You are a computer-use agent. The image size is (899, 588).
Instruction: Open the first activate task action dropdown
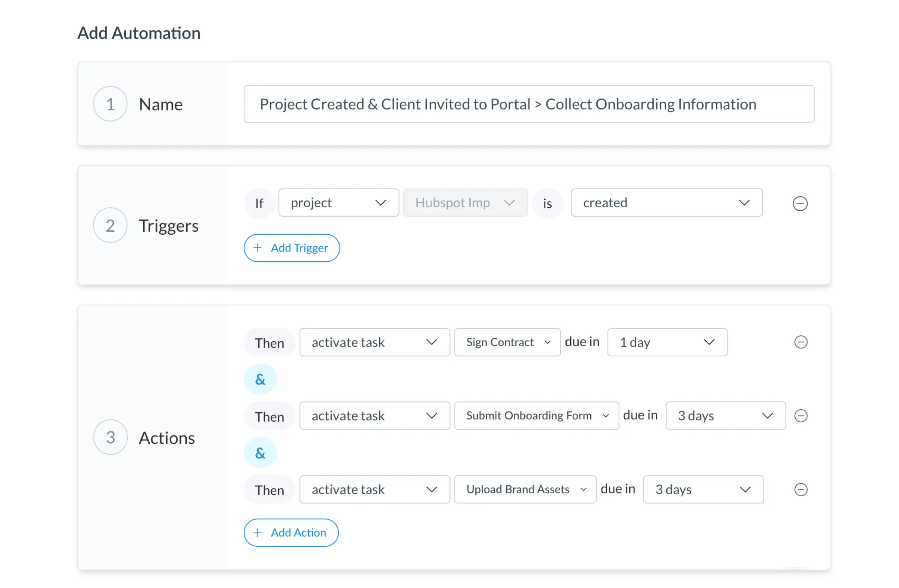coord(374,342)
